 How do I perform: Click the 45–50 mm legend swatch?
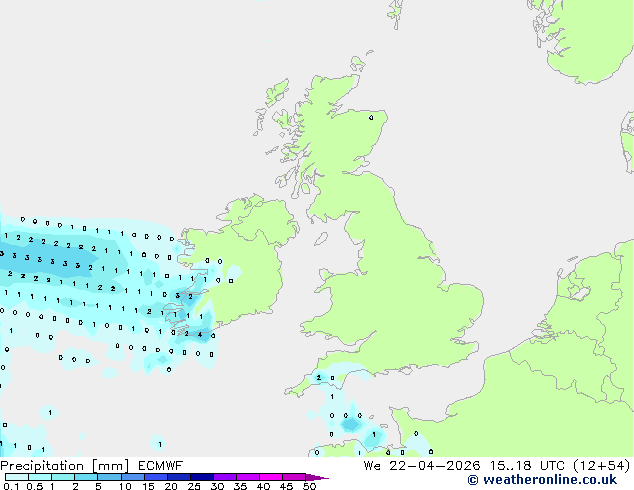pos(294,477)
